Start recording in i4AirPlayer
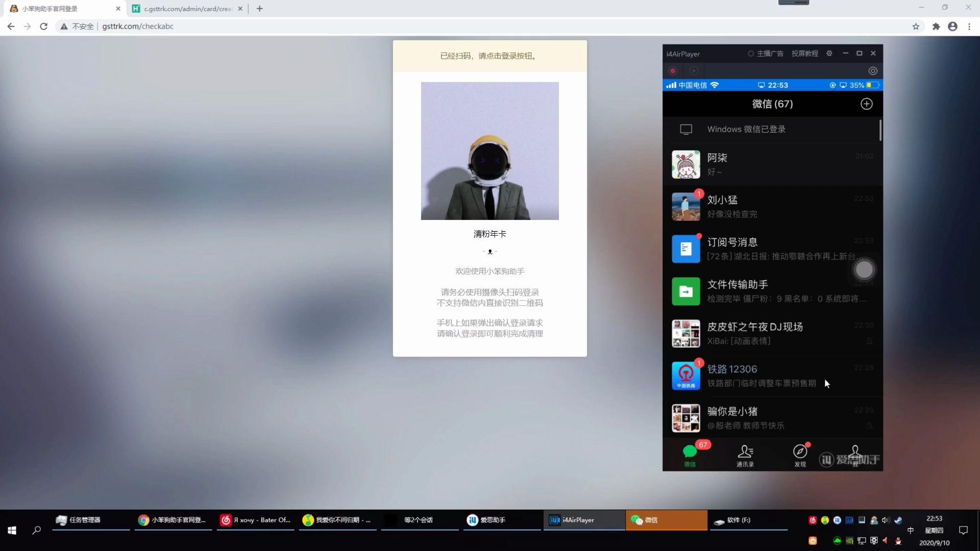The image size is (980, 551). (673, 71)
